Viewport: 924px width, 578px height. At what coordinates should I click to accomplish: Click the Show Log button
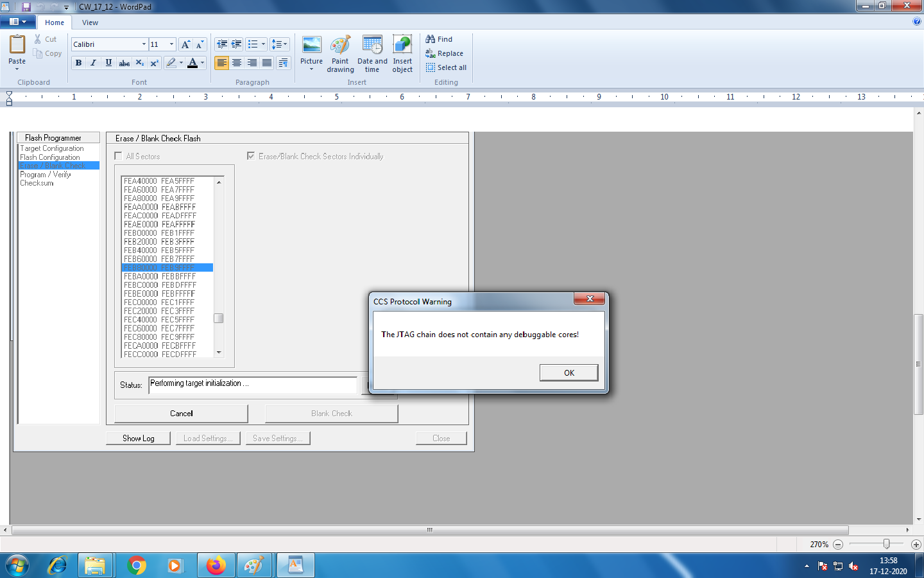click(x=138, y=437)
